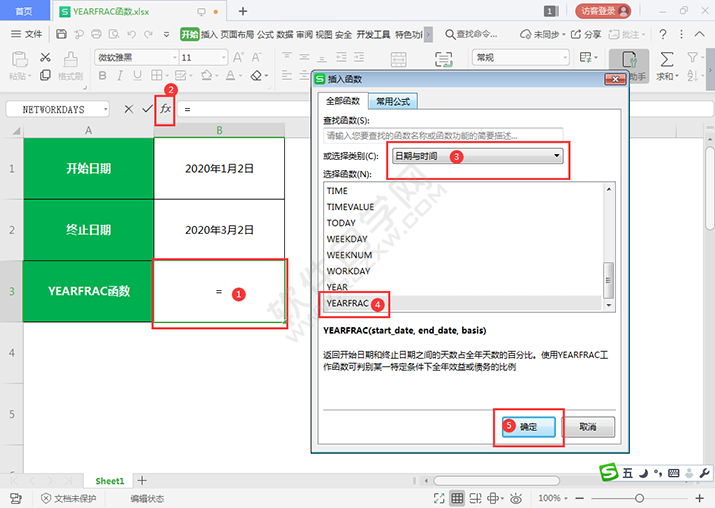Click the input method wrench settings icon
715x508 pixels.
click(704, 473)
